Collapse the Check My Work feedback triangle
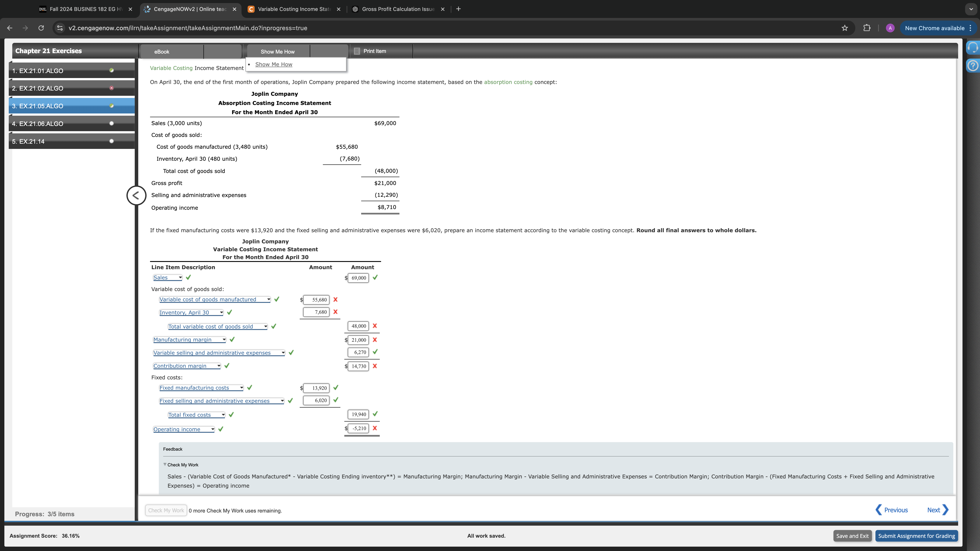 click(x=165, y=464)
